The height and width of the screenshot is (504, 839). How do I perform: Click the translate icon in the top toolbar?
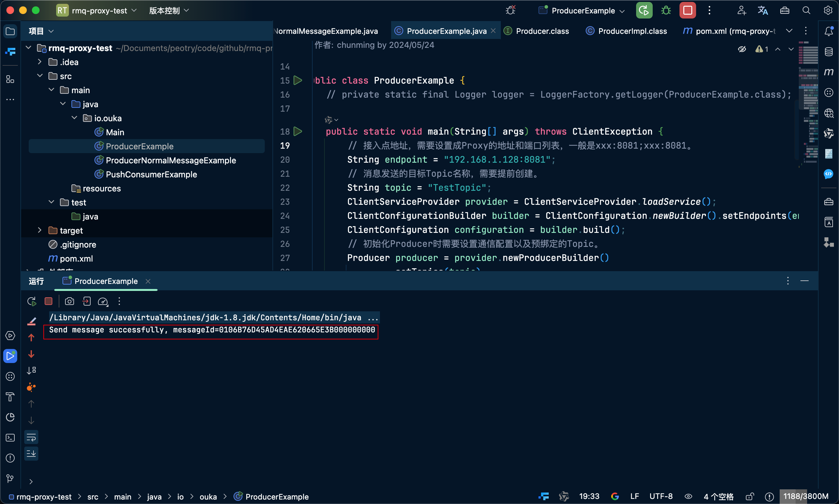(763, 11)
